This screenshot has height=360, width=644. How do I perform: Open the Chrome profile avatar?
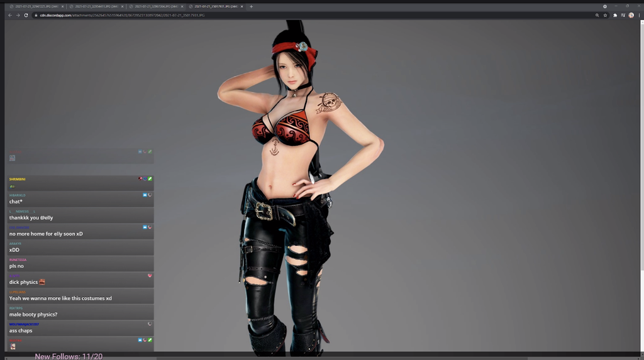[x=631, y=15]
